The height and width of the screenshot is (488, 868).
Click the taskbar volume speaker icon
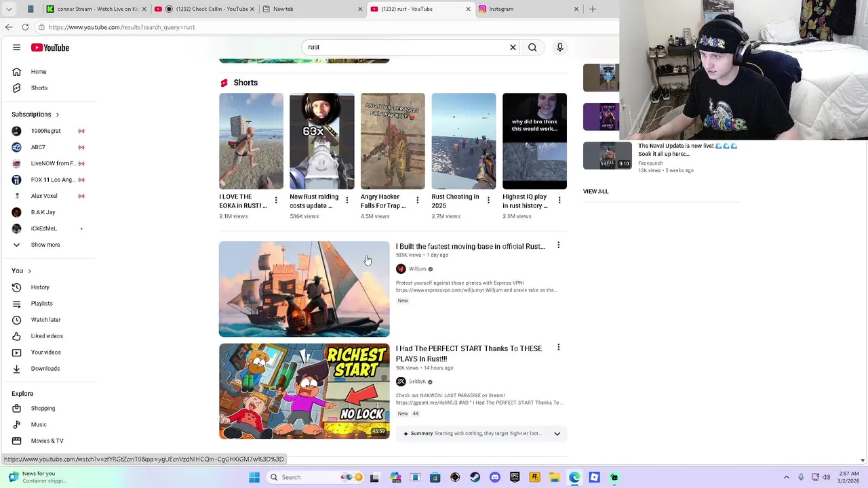(x=827, y=477)
